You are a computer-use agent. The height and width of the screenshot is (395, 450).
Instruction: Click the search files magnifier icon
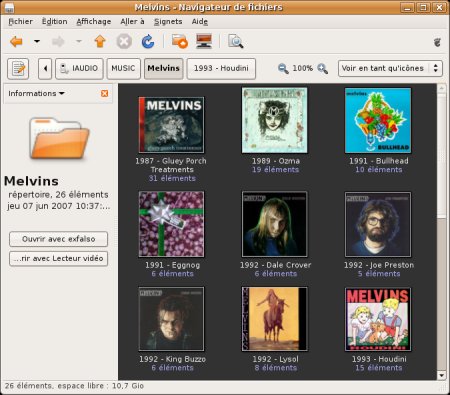235,42
